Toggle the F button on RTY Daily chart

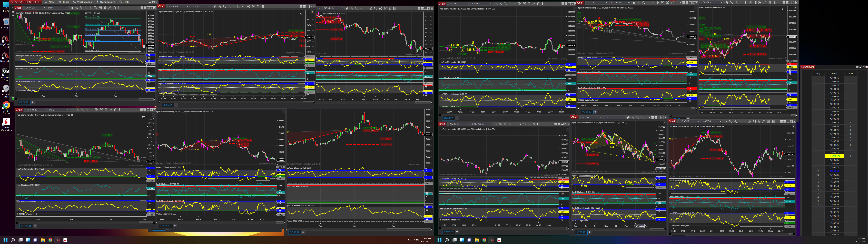point(153,115)
